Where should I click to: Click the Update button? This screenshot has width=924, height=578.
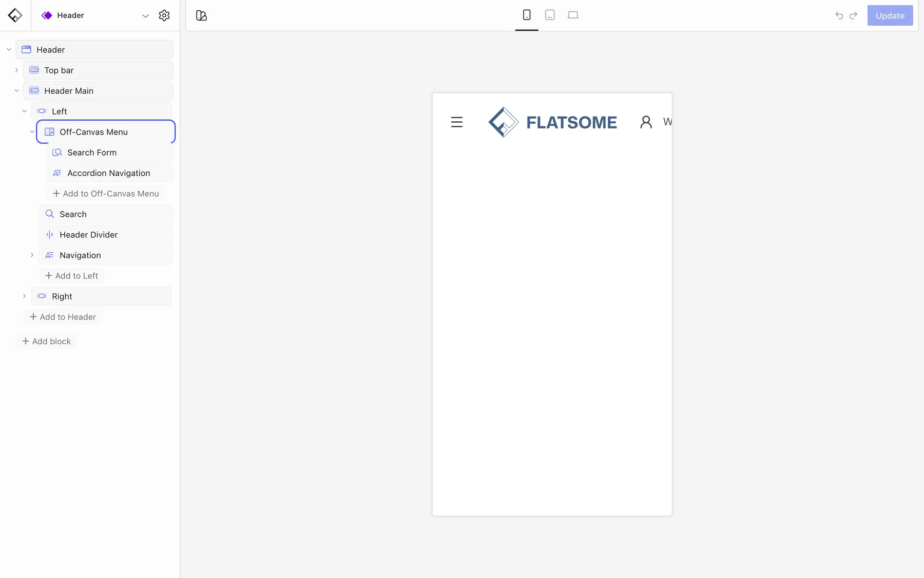890,15
